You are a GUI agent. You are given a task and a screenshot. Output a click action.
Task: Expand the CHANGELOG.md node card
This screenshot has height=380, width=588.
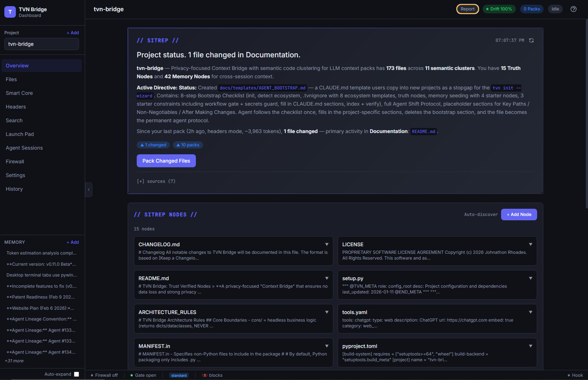326,244
